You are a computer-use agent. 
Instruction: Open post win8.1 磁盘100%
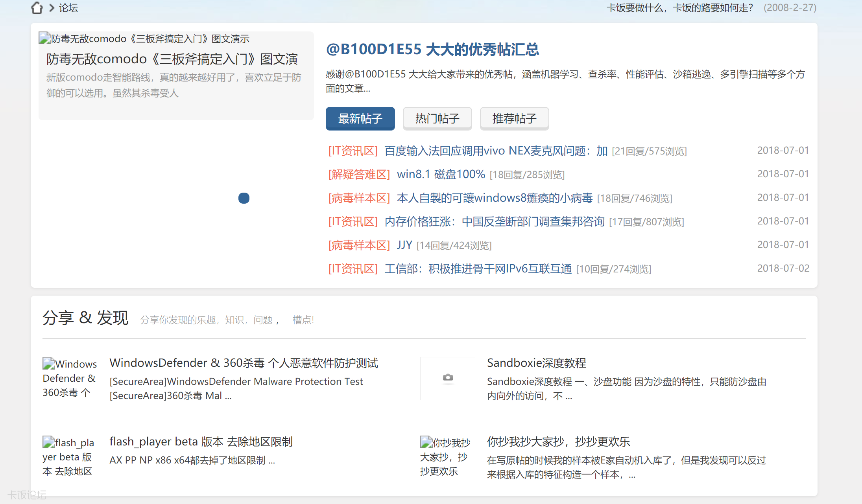[441, 175]
